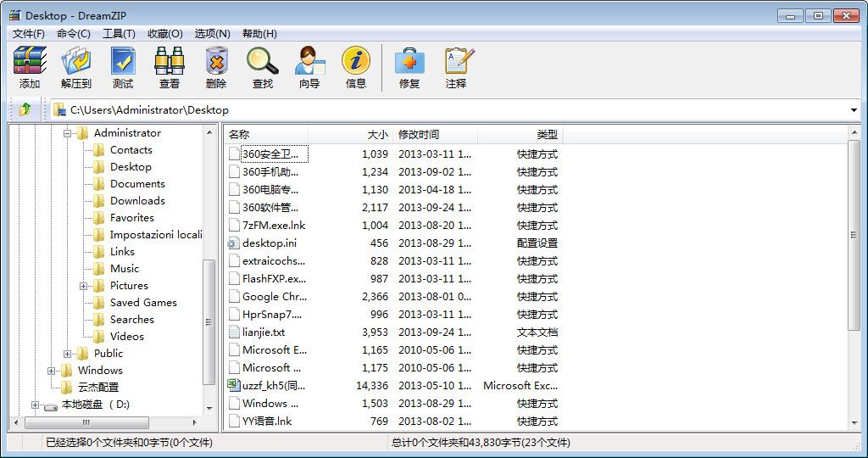Viewport: 868px width, 458px height.
Task: Select the extraicochs... file row
Action: tap(392, 261)
